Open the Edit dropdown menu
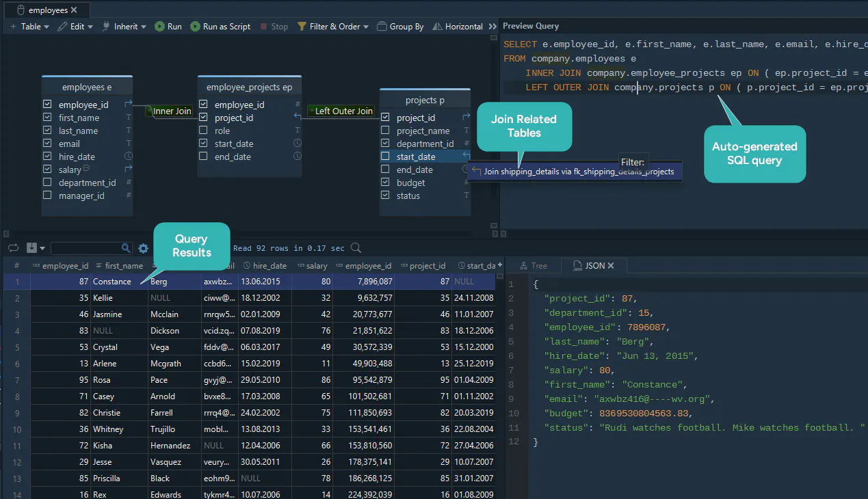 pyautogui.click(x=77, y=27)
